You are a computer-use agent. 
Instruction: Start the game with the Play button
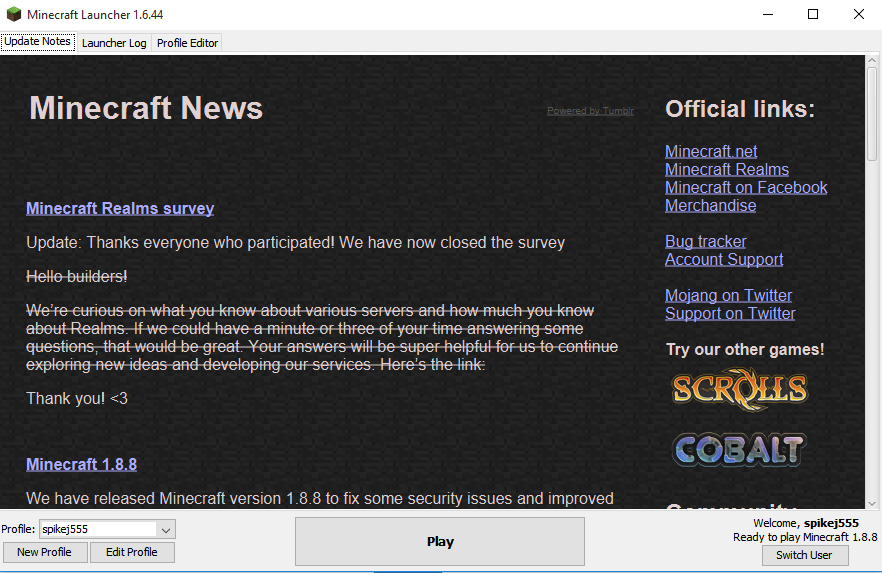coord(440,542)
